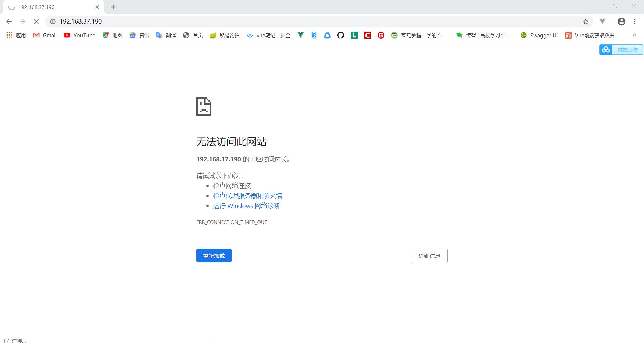Open the 首页 bookmark
The width and height of the screenshot is (644, 345).
[x=193, y=35]
